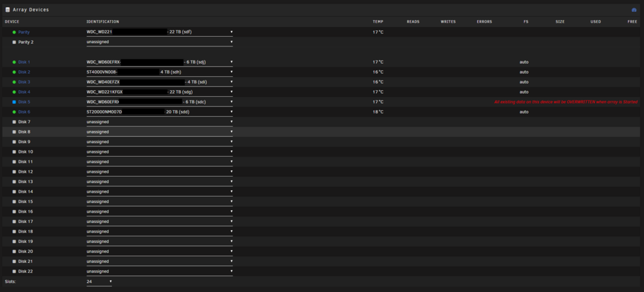This screenshot has height=292, width=644.
Task: Click the grey status square for Disk 17
Action: click(x=14, y=222)
